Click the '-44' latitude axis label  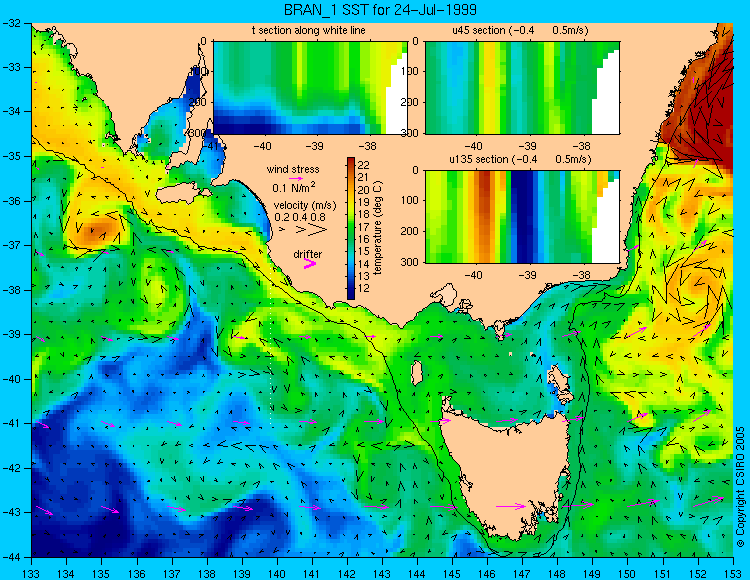[x=13, y=557]
